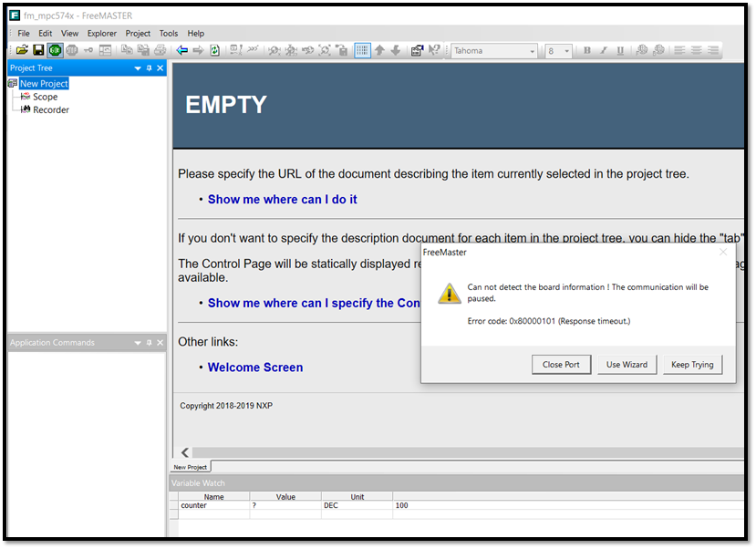Click the gray up arrow toolbar icon
756x549 pixels.
click(380, 50)
